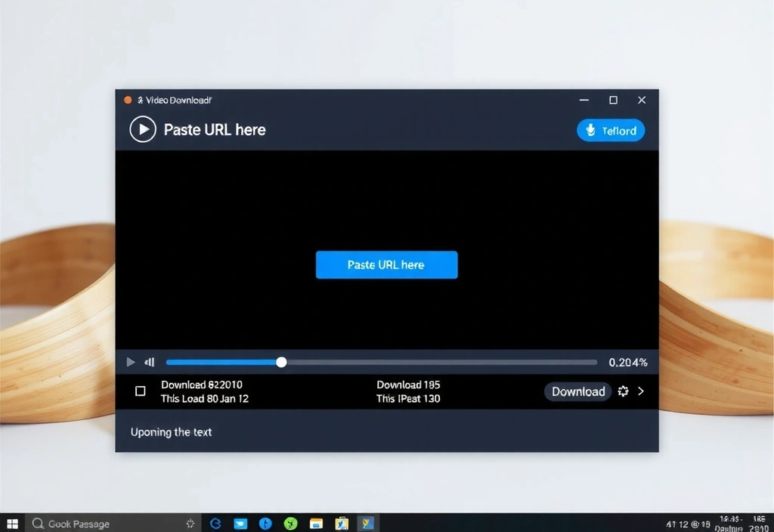The image size is (774, 532).
Task: Select the Paste URL here header tab
Action: coord(215,129)
